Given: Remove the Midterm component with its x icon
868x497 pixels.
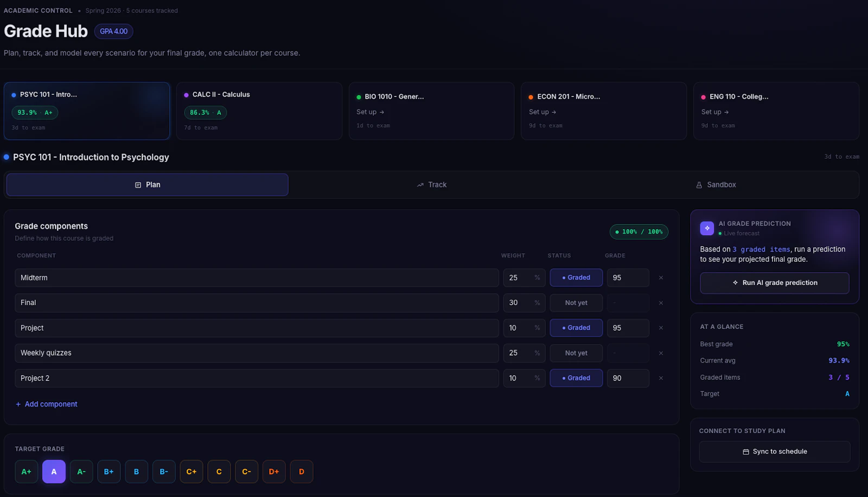Looking at the screenshot, I should (661, 277).
